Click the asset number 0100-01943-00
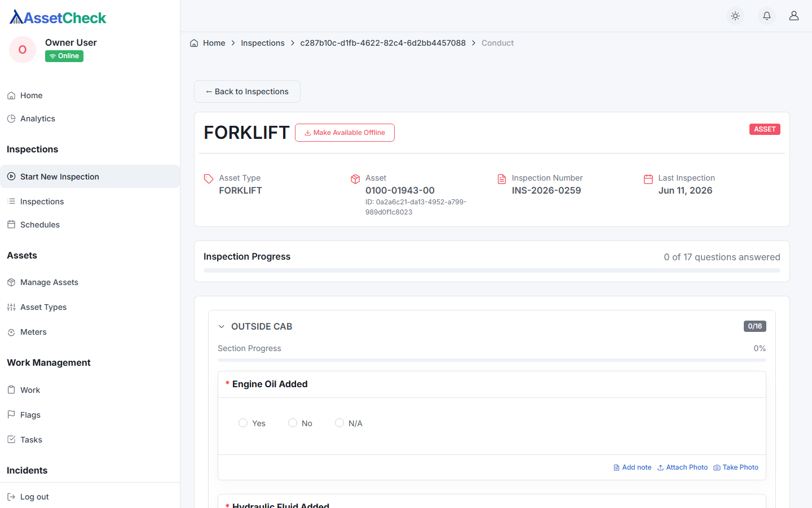The height and width of the screenshot is (508, 812). coord(400,190)
